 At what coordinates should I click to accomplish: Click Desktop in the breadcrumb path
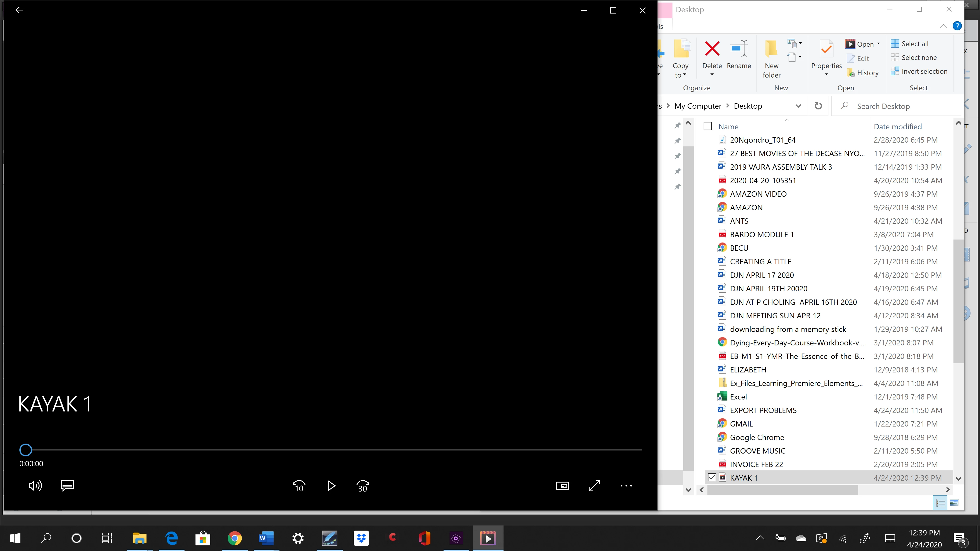tap(748, 106)
